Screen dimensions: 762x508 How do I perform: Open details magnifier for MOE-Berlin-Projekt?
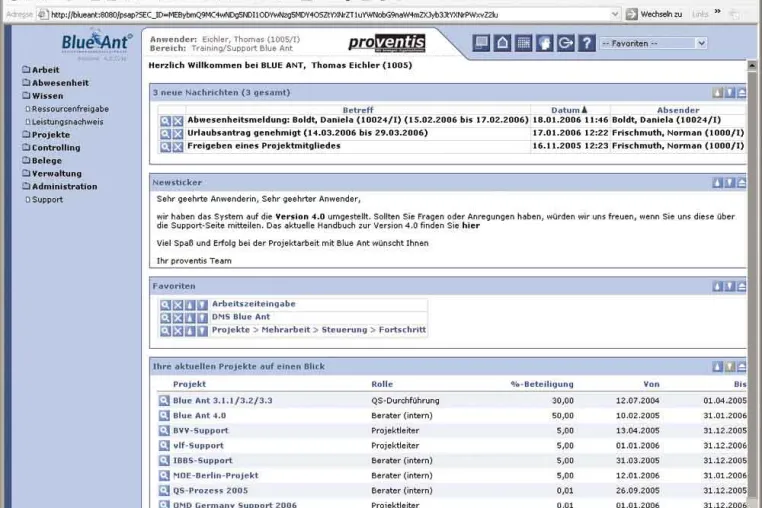(164, 475)
